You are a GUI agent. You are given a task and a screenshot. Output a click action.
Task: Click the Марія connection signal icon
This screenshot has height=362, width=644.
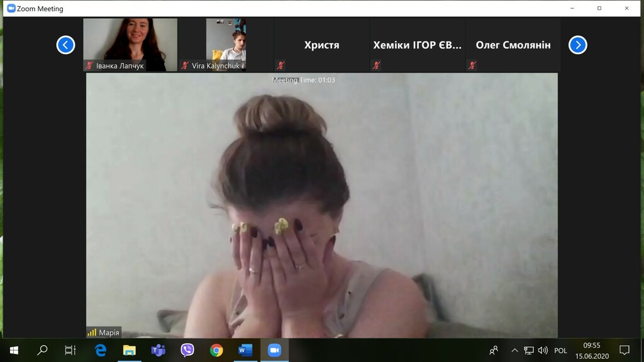pos(92,332)
